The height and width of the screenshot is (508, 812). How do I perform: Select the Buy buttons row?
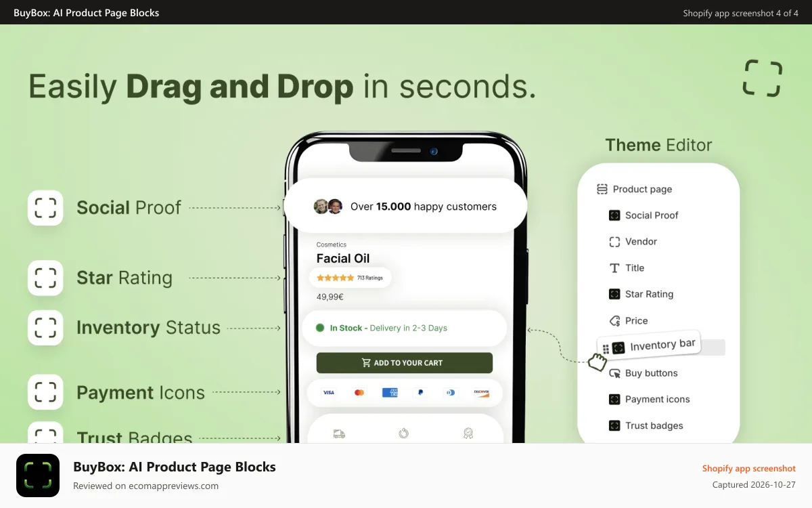(x=644, y=373)
